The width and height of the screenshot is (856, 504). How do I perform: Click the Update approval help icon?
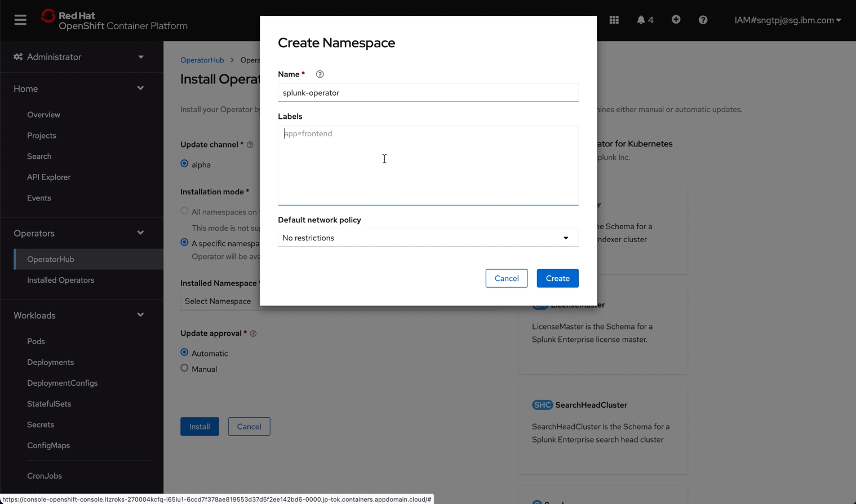[253, 333]
